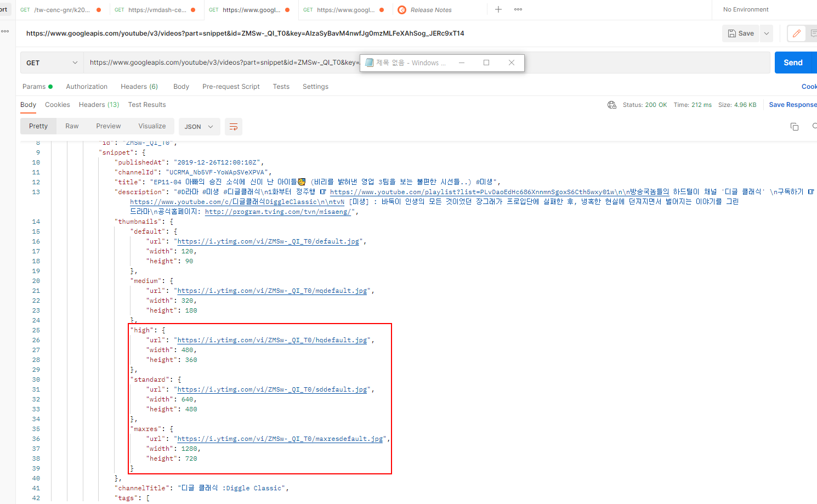This screenshot has width=817, height=504.
Task: Maximize the small Notepad window
Action: click(486, 63)
